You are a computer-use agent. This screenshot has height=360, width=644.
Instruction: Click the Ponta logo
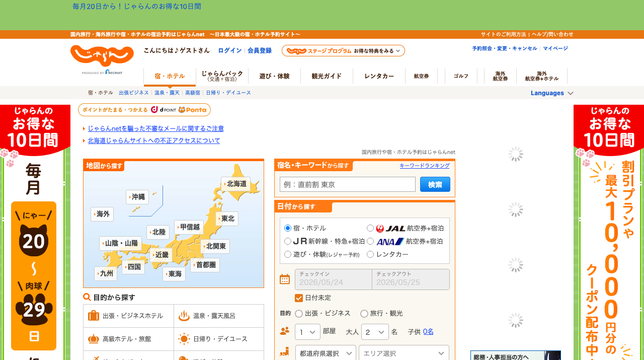pos(192,110)
